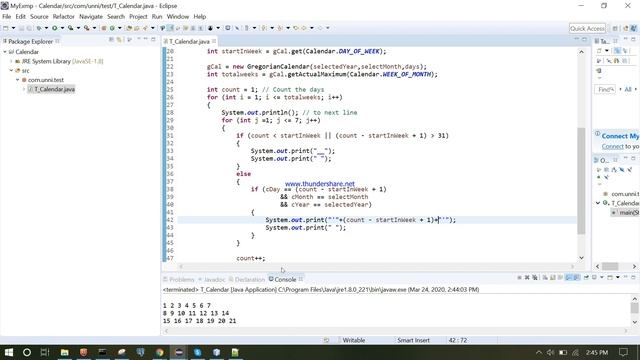Toggle show console on standard error
Viewport: 640px width, 360px height.
pos(576,278)
